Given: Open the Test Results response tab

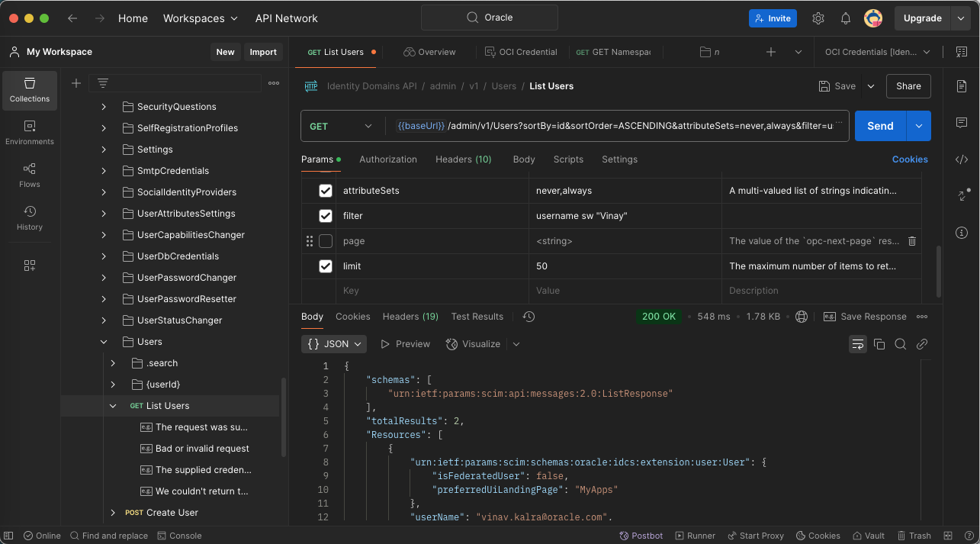Looking at the screenshot, I should 477,317.
